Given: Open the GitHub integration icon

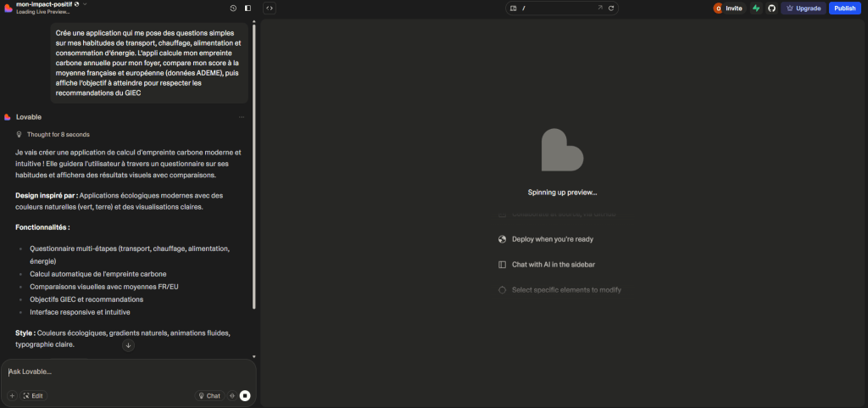Looking at the screenshot, I should tap(771, 8).
